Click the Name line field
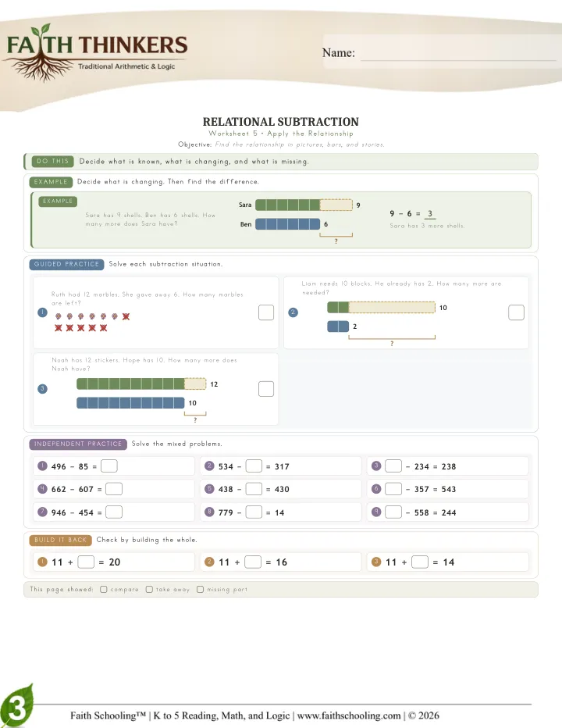The width and height of the screenshot is (562, 728). [458, 53]
